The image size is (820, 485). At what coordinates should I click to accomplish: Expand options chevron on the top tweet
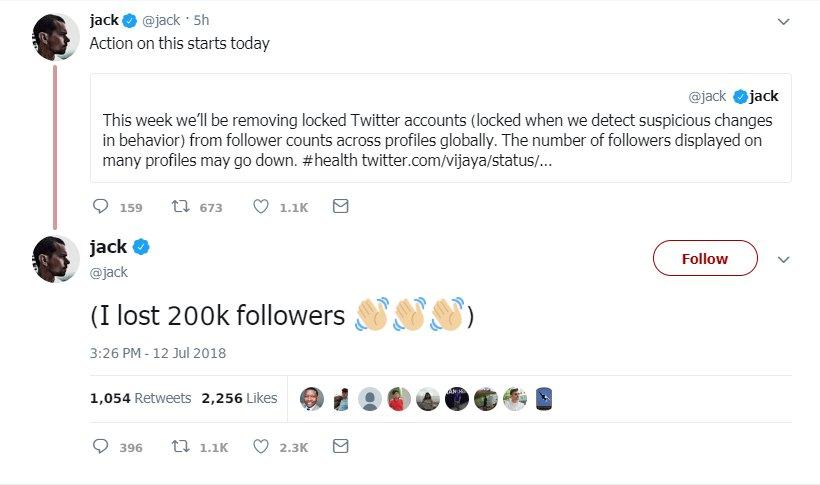(784, 20)
